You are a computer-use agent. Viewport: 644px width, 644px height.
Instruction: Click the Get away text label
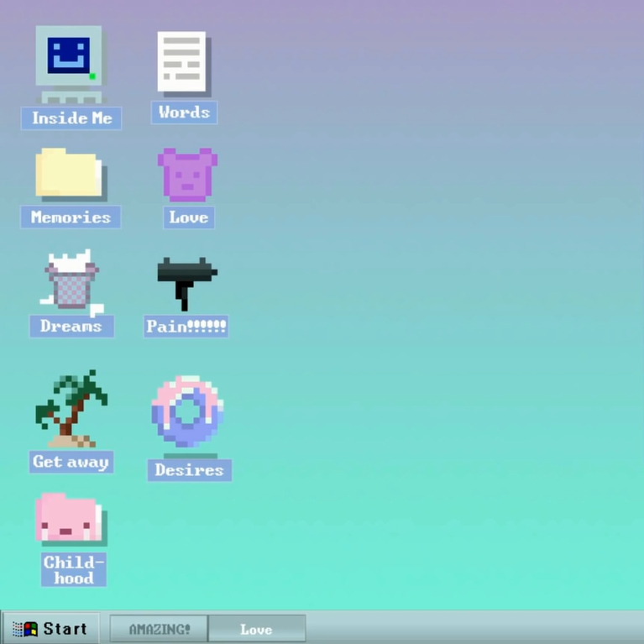[x=71, y=462]
